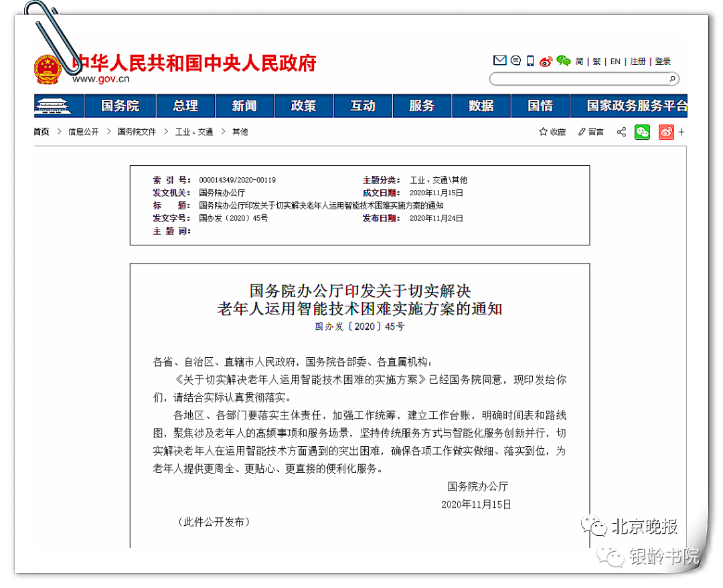Open the green WeChat icon in header
This screenshot has height=588, width=723.
(x=563, y=61)
